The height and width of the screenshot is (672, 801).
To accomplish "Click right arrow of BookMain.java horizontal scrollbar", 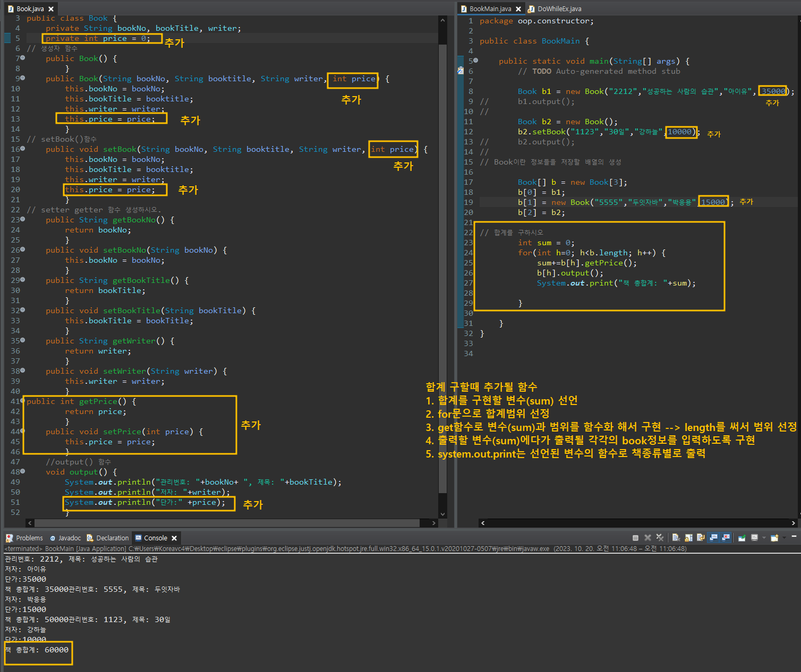I will pos(794,523).
